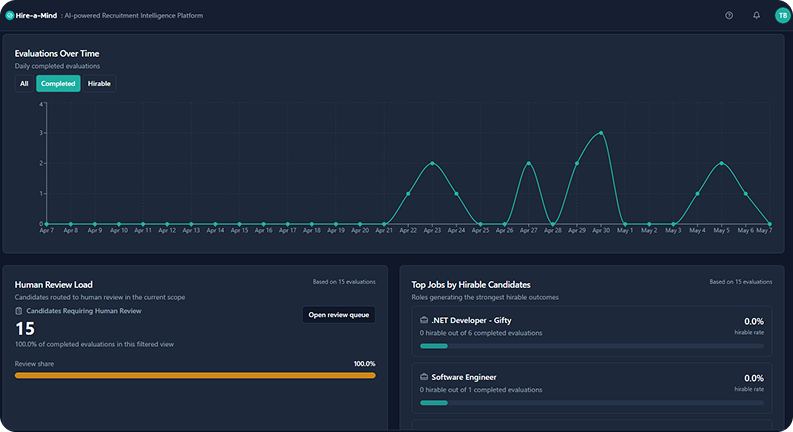
Task: Click 0.0% hirable rate for Software Engineer
Action: (754, 378)
